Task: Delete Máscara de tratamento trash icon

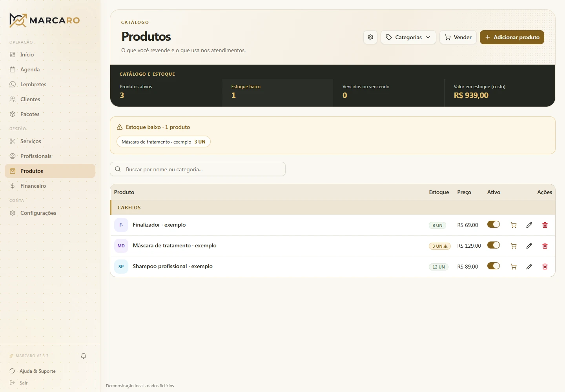Action: click(545, 246)
